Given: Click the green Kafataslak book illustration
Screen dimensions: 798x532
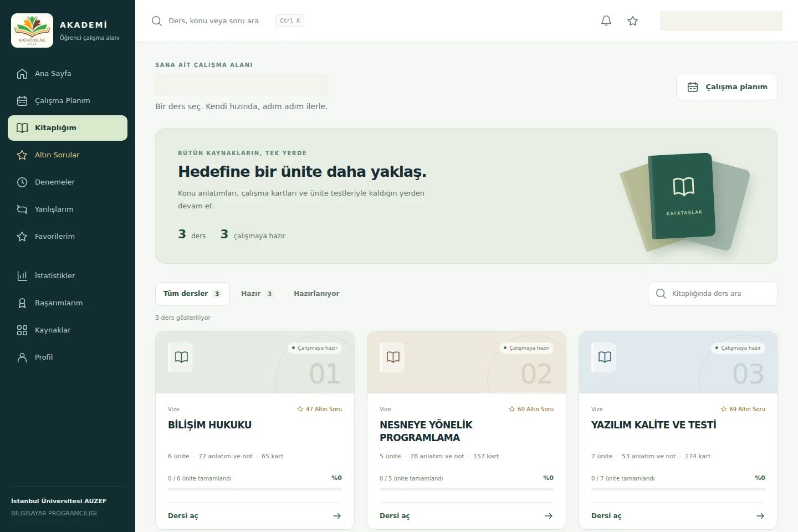Looking at the screenshot, I should tap(682, 196).
